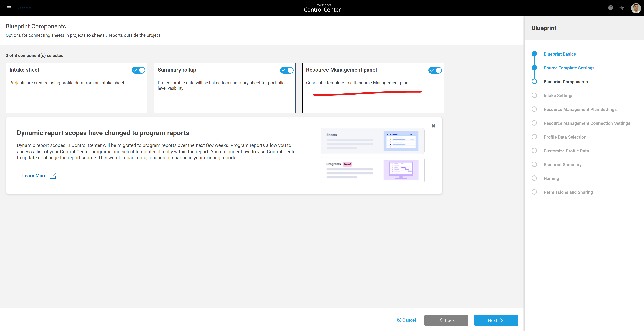
Task: Click the Blueprint Basics step circle
Action: pos(534,54)
